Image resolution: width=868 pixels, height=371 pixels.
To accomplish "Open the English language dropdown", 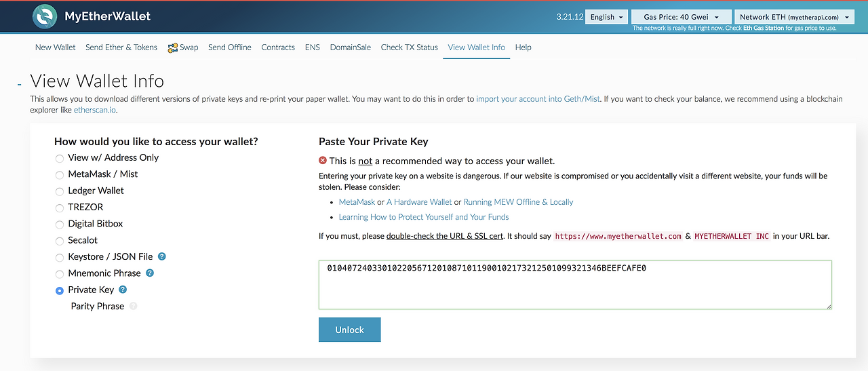I will coord(606,17).
